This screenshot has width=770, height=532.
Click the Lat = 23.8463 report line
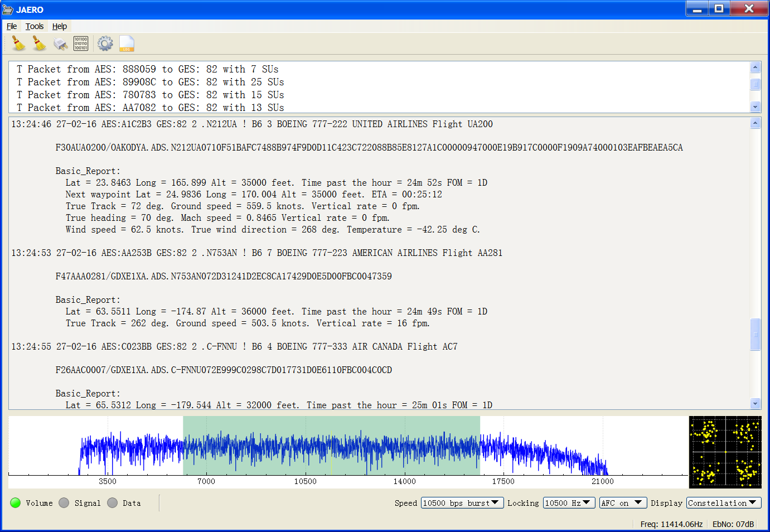coord(277,182)
